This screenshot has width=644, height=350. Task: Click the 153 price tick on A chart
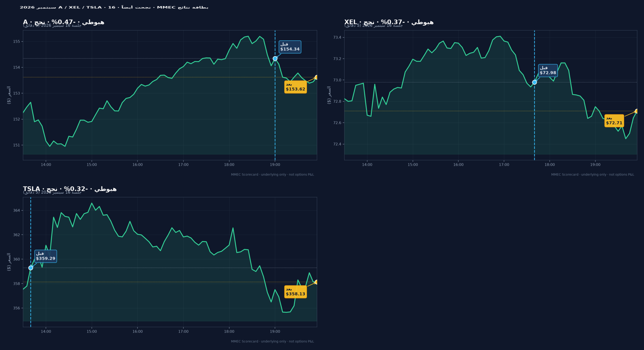[x=17, y=93]
